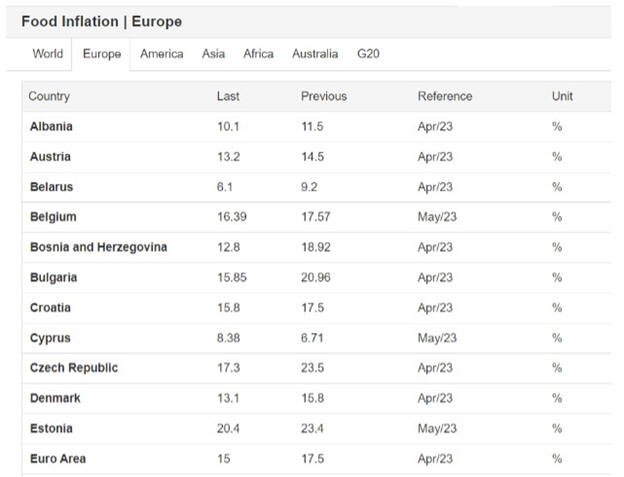The image size is (624, 477).
Task: Open the America tab
Action: click(161, 54)
